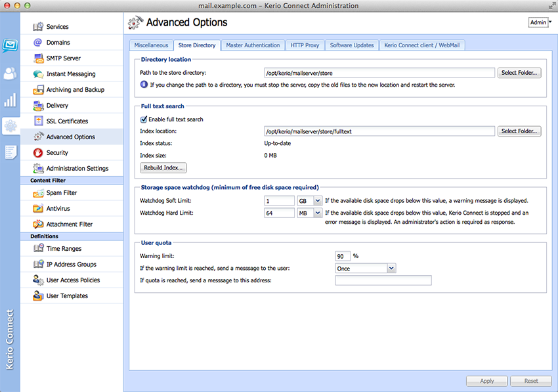The width and height of the screenshot is (558, 392).
Task: Click the Up-to-date index status text
Action: 278,144
